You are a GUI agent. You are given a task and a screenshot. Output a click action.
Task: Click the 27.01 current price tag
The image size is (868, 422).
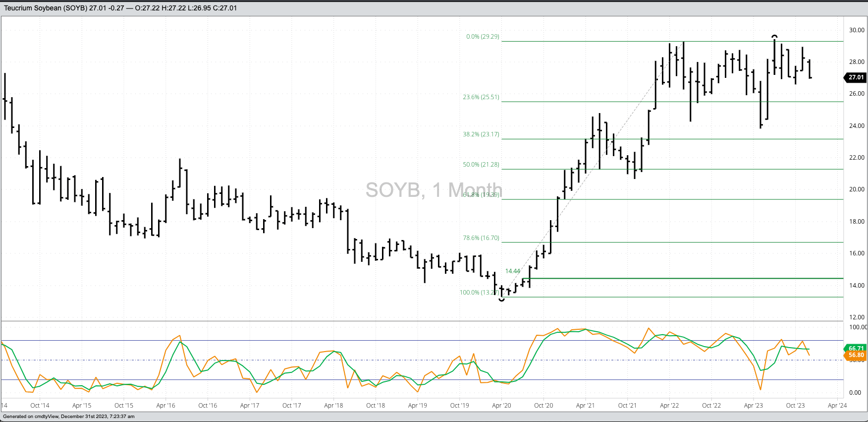point(856,77)
